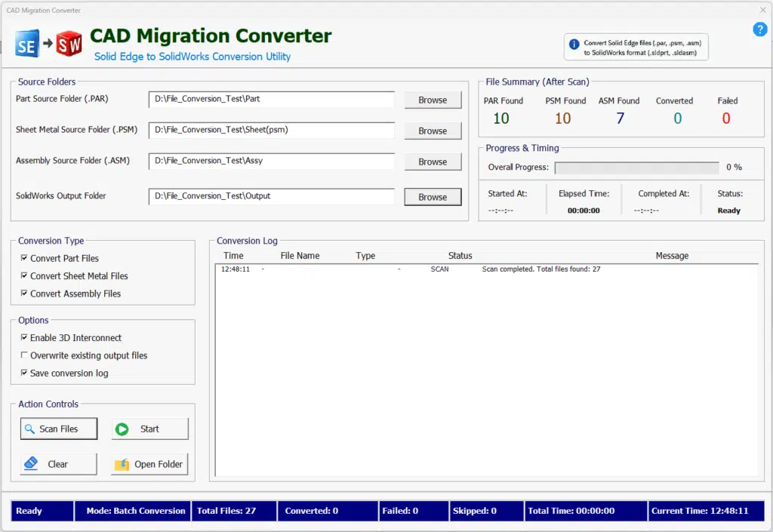Screen dimensions: 773x532
Task: Click the Failed count 0 in File Summary
Action: click(725, 118)
